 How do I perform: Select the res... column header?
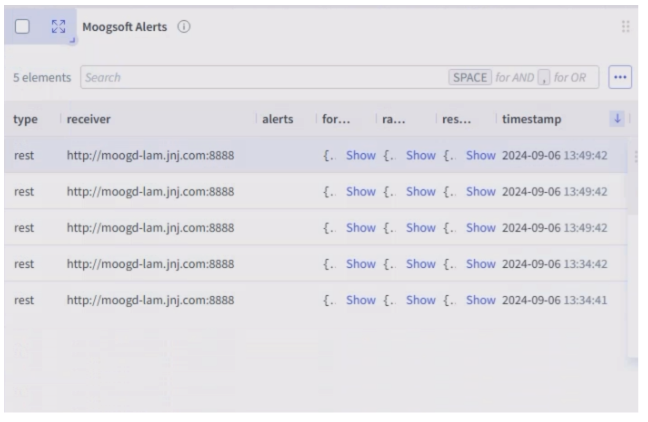point(456,119)
